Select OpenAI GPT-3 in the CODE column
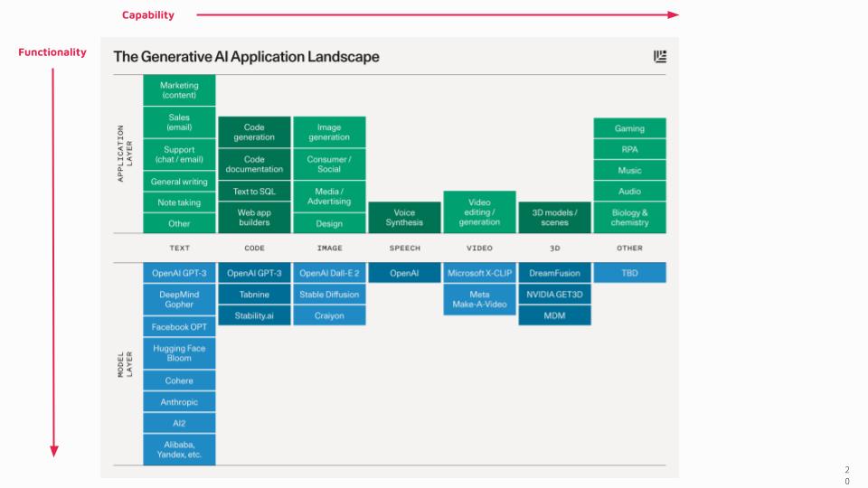 [254, 273]
